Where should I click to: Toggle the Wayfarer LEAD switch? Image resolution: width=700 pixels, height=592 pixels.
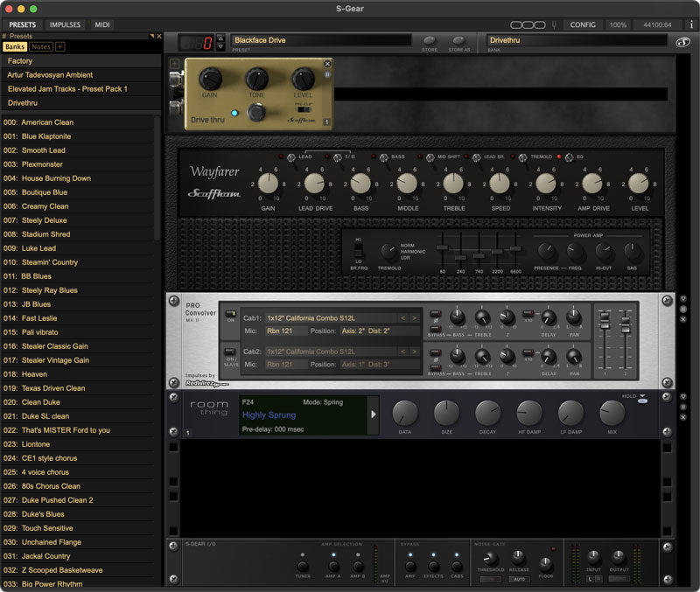[x=291, y=157]
